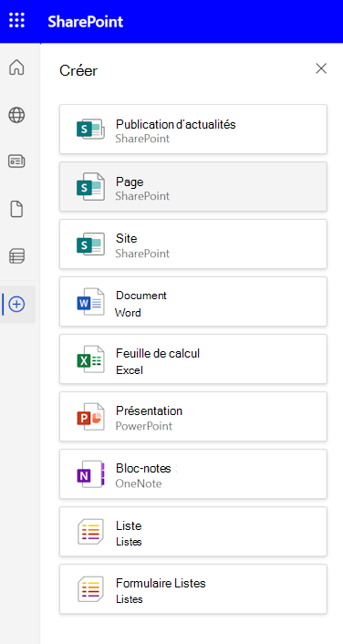Image resolution: width=343 pixels, height=644 pixels.
Task: Click the PowerPoint subtitle under Présentation
Action: (x=144, y=426)
